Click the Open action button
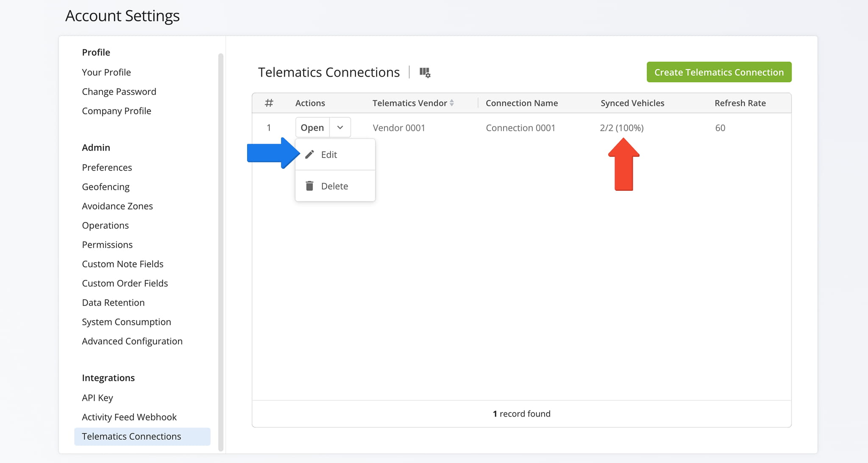Viewport: 868px width, 463px height. tap(312, 128)
